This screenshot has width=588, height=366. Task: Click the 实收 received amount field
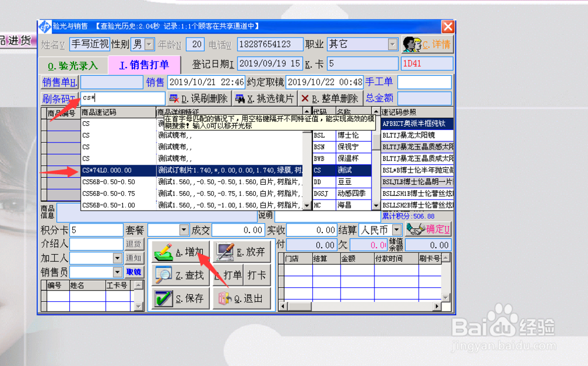pos(311,229)
